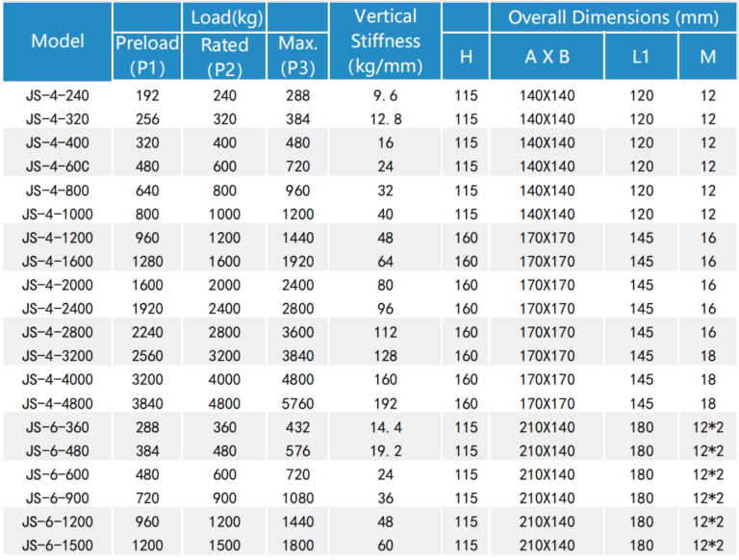Select model cell JS-6-1200
This screenshot has width=739, height=560.
[58, 522]
